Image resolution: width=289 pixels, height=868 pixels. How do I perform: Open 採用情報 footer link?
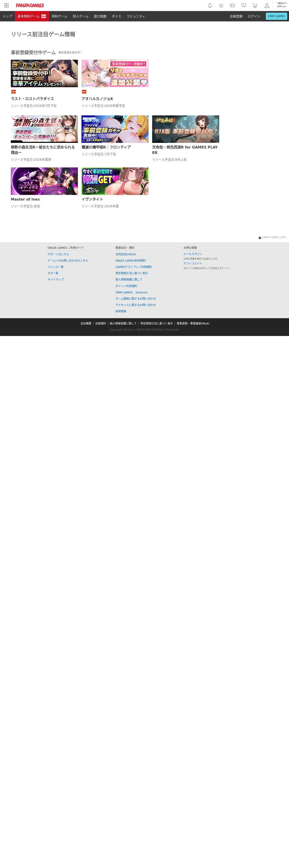click(121, 311)
